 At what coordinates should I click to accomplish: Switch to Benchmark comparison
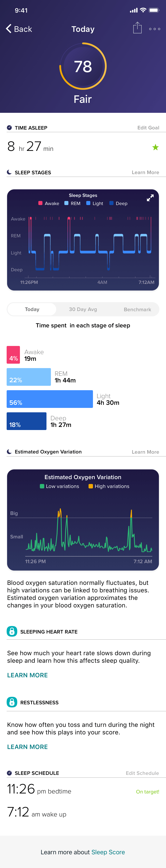pyautogui.click(x=137, y=309)
